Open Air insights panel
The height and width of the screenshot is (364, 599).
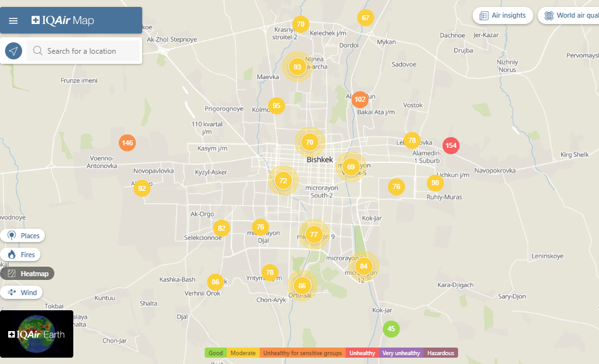503,16
